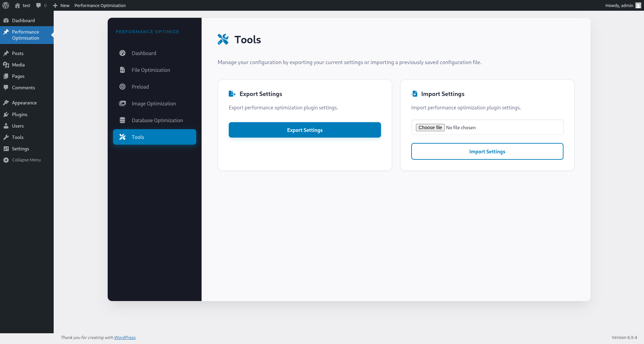Click the Database Optimization stack icon
644x344 pixels.
point(123,120)
